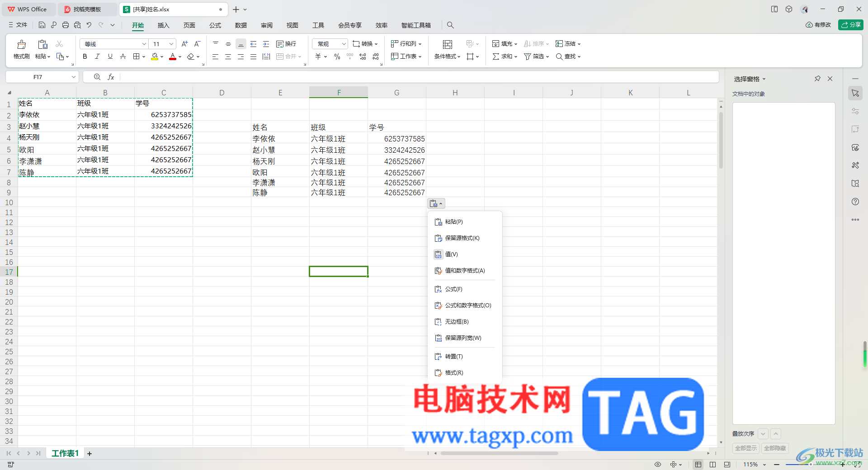This screenshot has height=470, width=868.
Task: Toggle eye protection mode icon in status bar
Action: pyautogui.click(x=658, y=464)
